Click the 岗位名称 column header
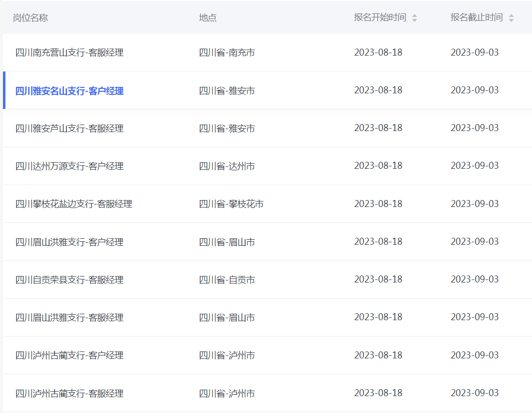Image resolution: width=532 pixels, height=413 pixels. (30, 18)
